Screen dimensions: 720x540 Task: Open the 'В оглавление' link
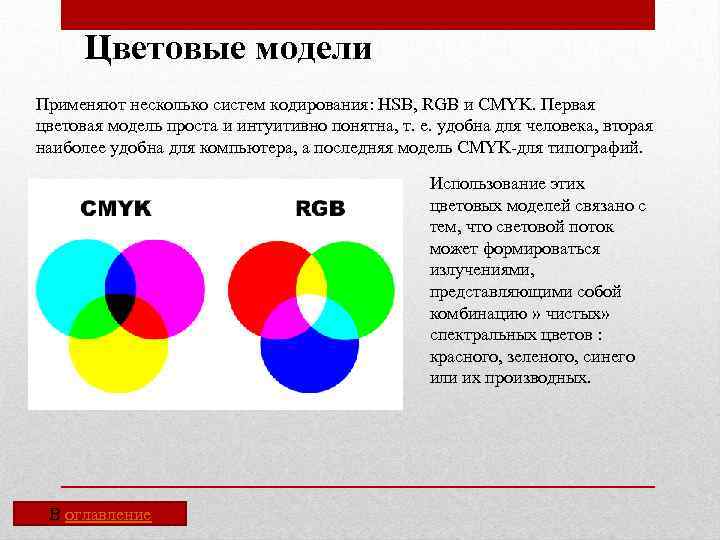point(100,514)
